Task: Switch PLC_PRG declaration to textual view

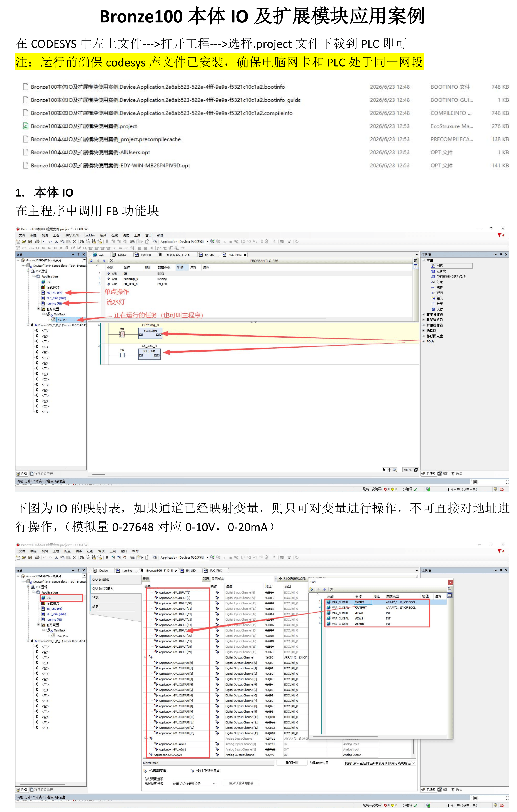Action: click(x=416, y=261)
